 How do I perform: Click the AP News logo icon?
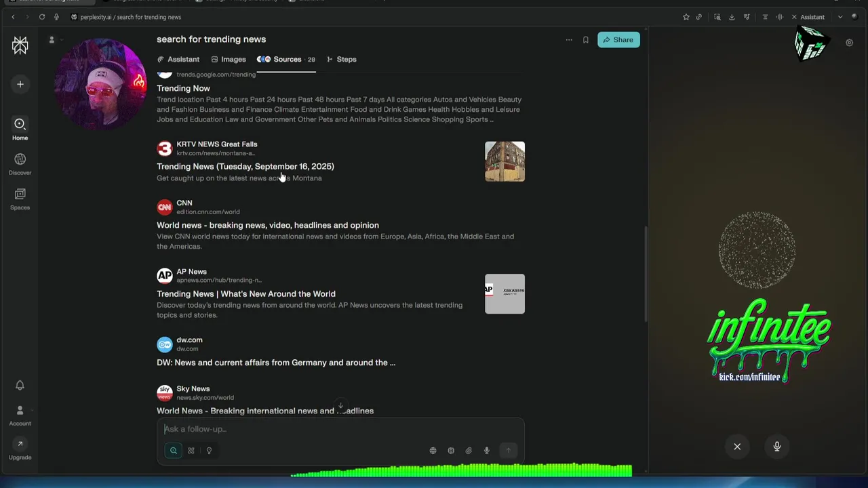point(165,275)
